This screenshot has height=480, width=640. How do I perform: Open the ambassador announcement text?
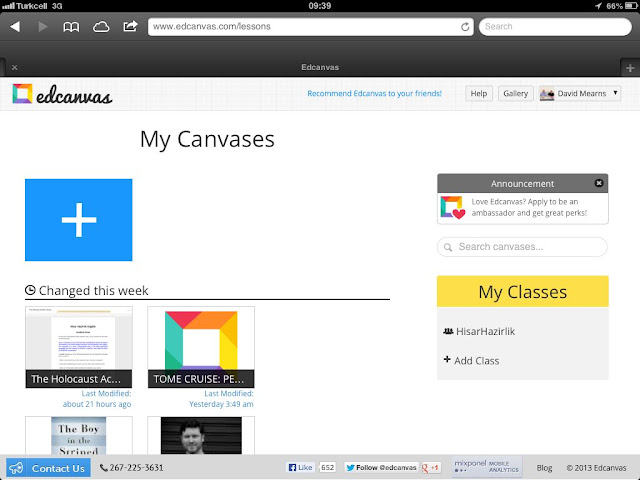coord(529,207)
